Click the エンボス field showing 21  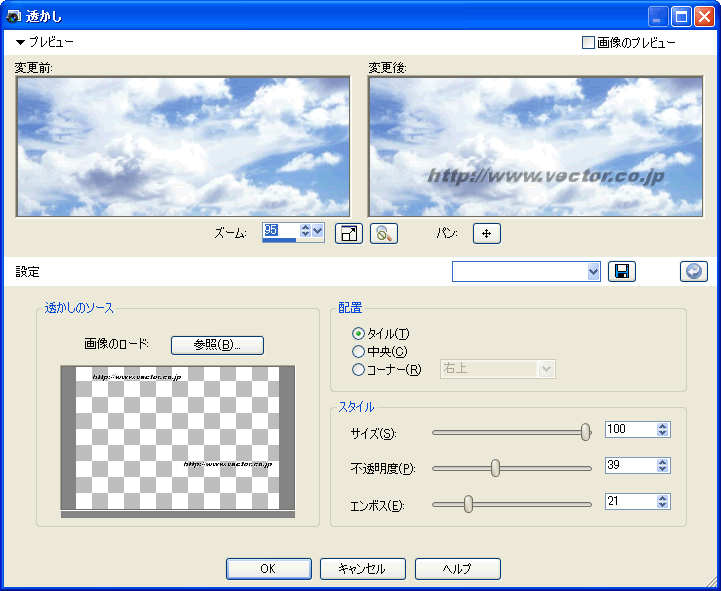[x=631, y=501]
